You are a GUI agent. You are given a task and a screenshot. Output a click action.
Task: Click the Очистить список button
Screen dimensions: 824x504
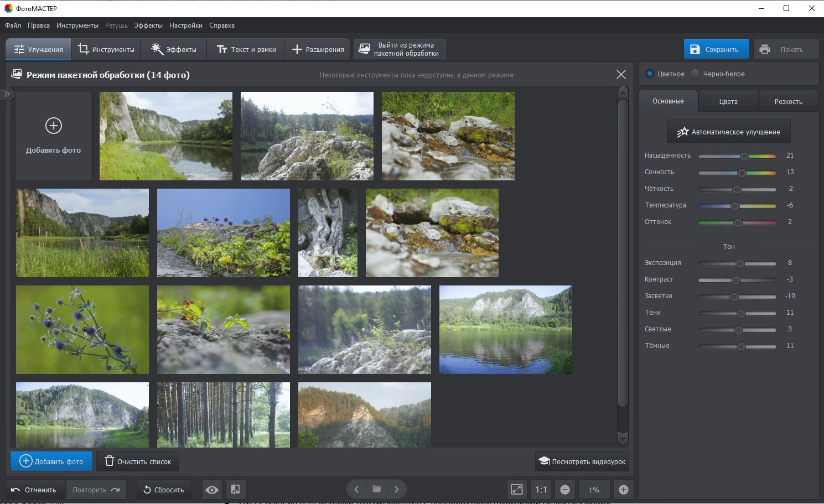(x=138, y=461)
